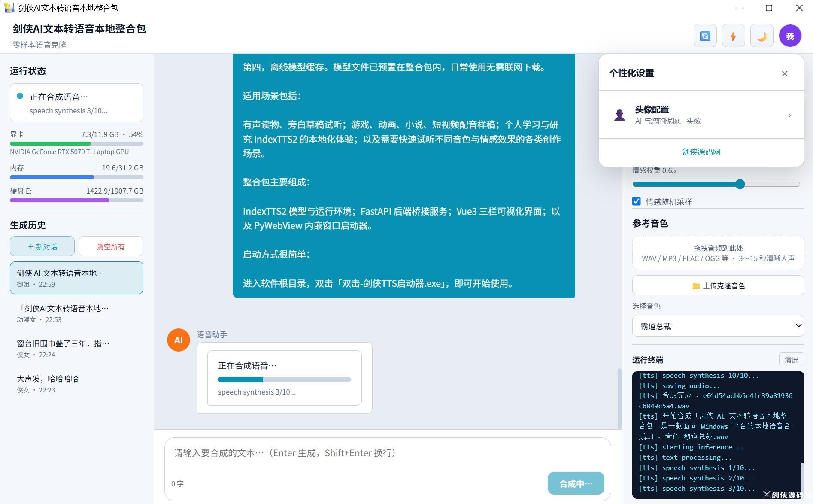Screen dimensions: 813x504
Task: Maximize the application window
Action: coord(769,8)
